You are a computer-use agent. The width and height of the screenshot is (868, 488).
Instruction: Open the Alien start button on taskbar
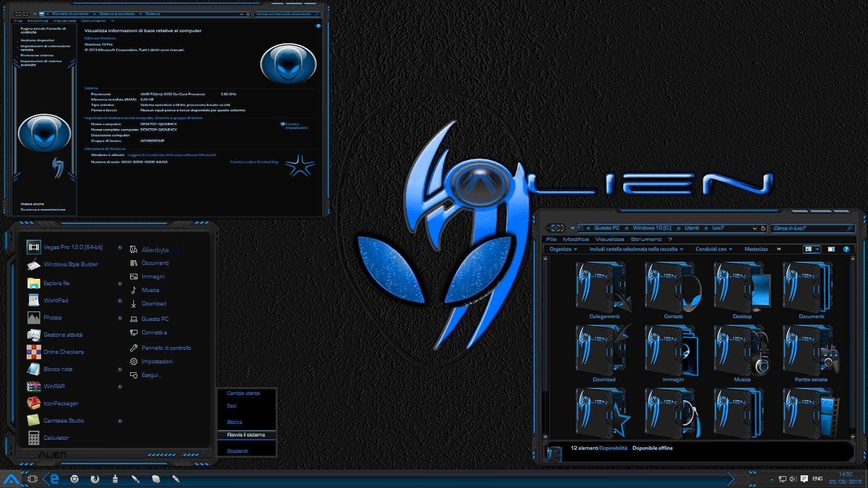pyautogui.click(x=11, y=479)
